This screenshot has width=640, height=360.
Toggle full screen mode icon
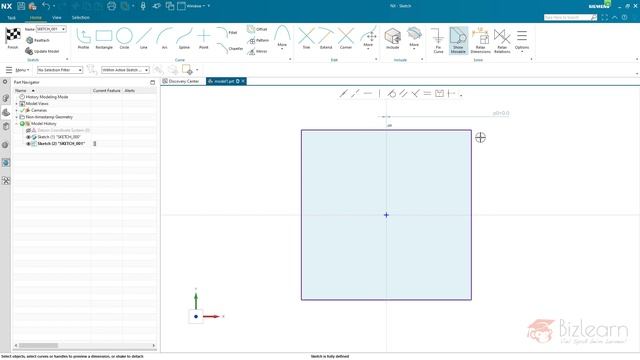point(604,17)
